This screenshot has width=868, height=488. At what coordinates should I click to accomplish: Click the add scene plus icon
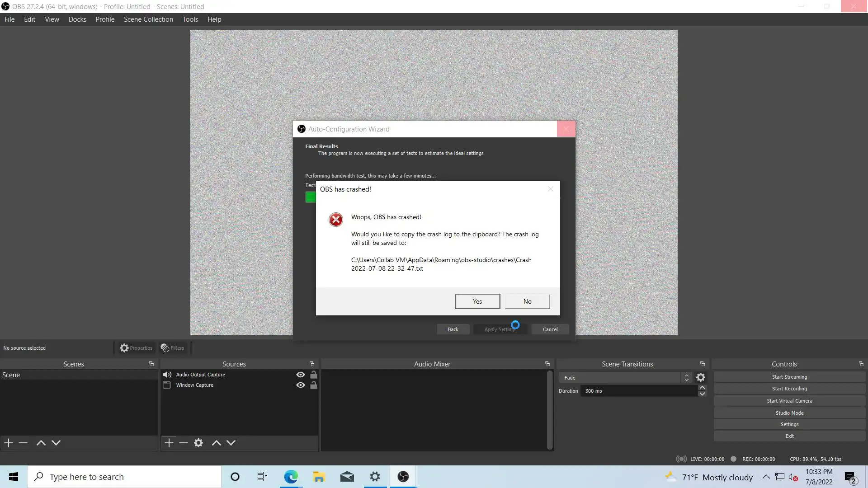point(9,443)
